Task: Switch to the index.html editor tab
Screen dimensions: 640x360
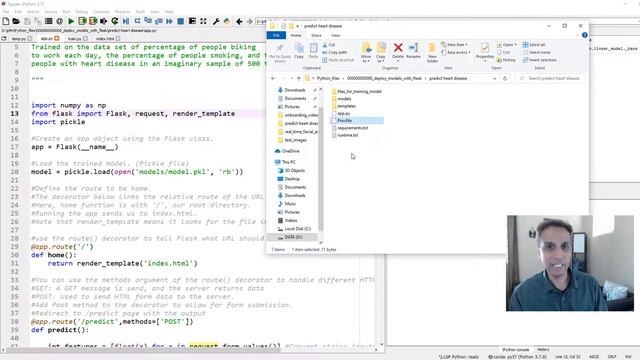Action: coord(105,39)
